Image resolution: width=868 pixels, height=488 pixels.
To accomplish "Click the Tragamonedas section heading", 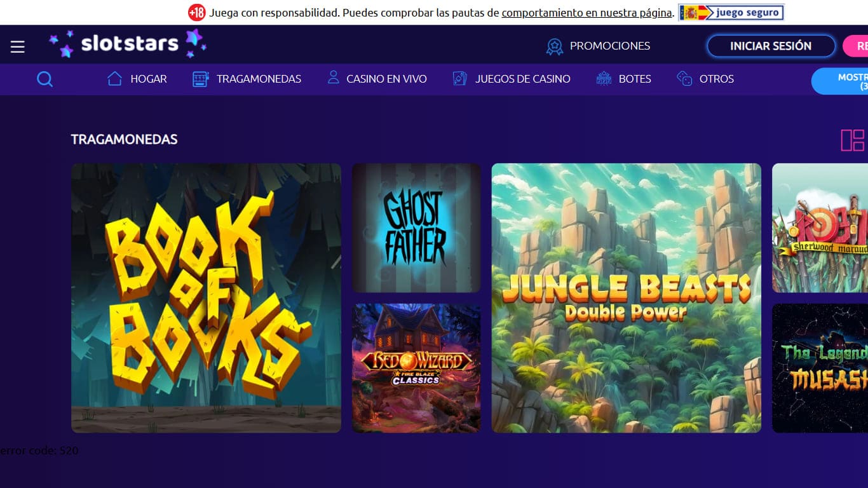I will 124,139.
